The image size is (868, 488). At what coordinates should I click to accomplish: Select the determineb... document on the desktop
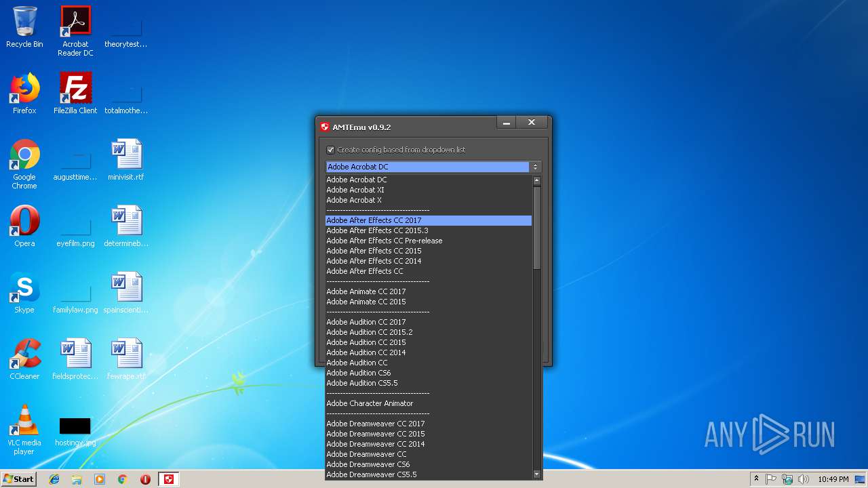coord(126,226)
